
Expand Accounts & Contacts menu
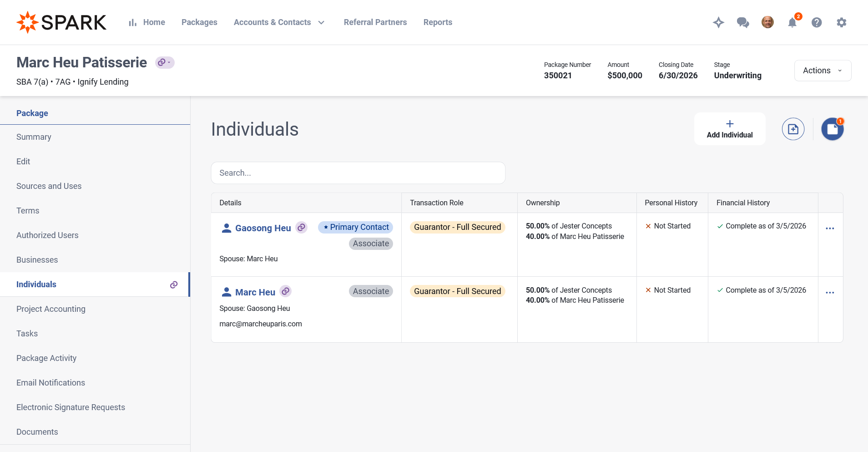click(279, 22)
